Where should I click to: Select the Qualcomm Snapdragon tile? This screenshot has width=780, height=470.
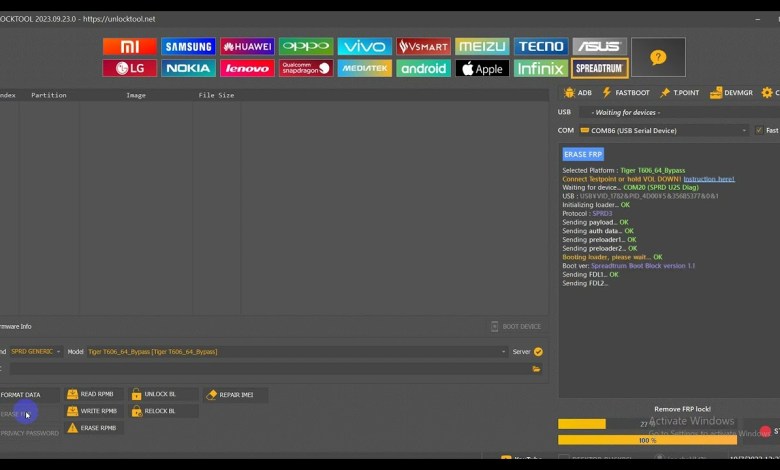point(306,68)
